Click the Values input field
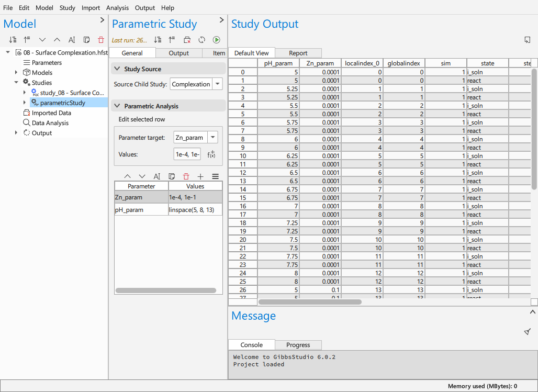This screenshot has height=392, width=538. (x=187, y=154)
